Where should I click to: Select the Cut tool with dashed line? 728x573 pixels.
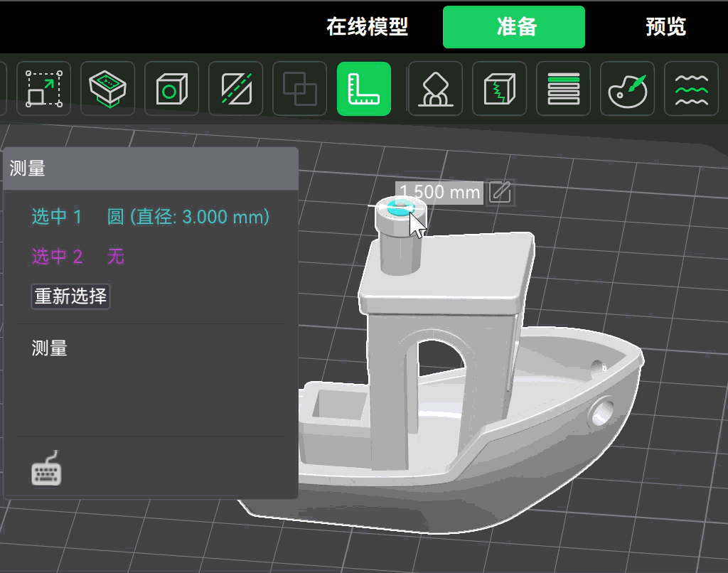tap(236, 89)
